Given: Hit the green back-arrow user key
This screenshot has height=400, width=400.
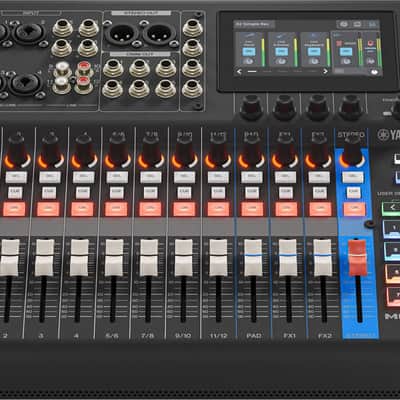Looking at the screenshot, I should tap(392, 208).
